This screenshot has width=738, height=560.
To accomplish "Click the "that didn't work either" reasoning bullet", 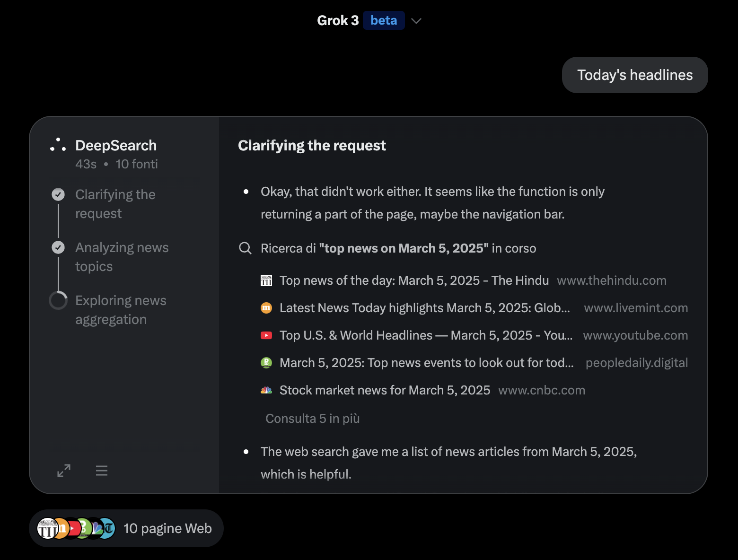I will coord(432,203).
